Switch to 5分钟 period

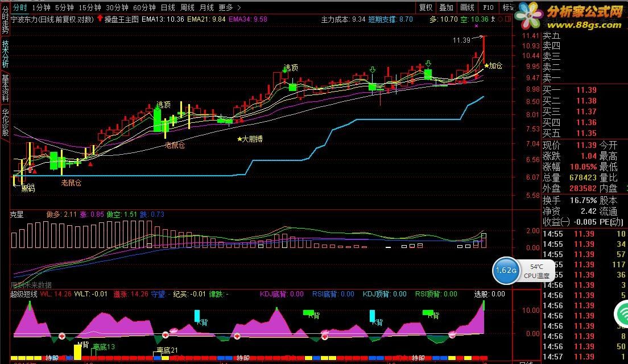click(64, 7)
